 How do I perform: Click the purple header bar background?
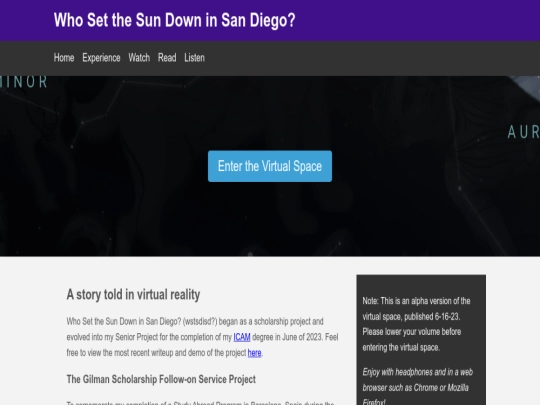[x=413, y=20]
